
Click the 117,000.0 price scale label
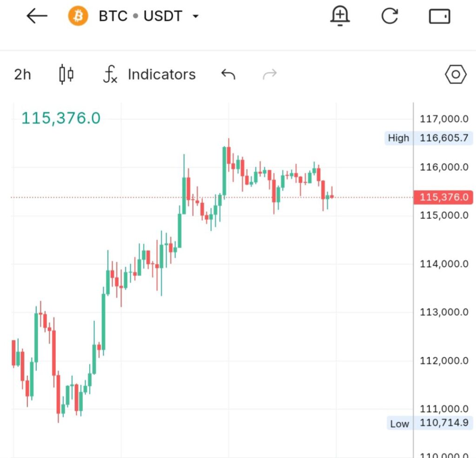tap(444, 119)
